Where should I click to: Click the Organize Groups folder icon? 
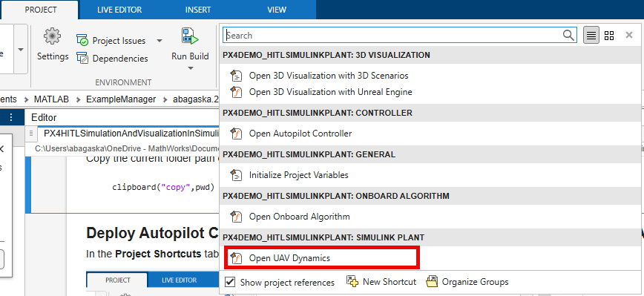[x=432, y=282]
